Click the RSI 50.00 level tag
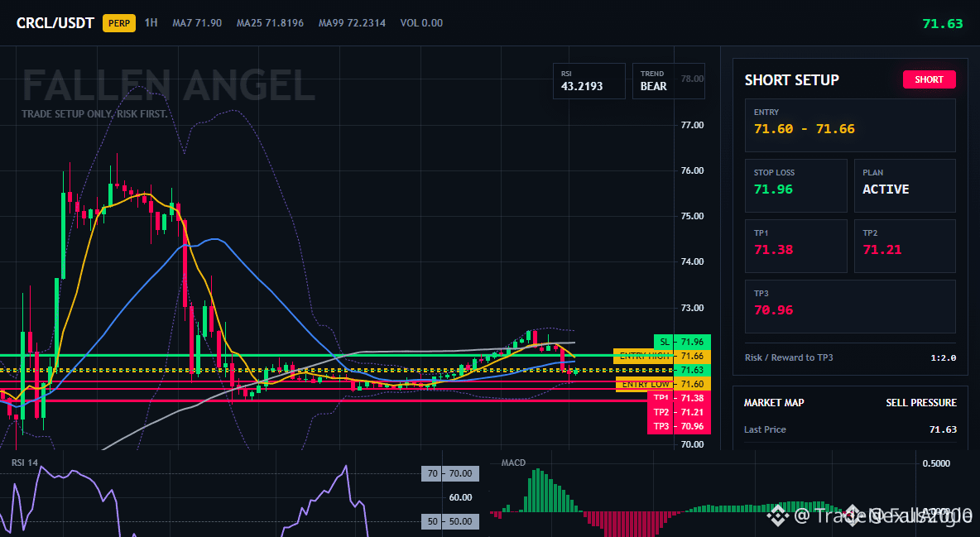 tap(450, 521)
